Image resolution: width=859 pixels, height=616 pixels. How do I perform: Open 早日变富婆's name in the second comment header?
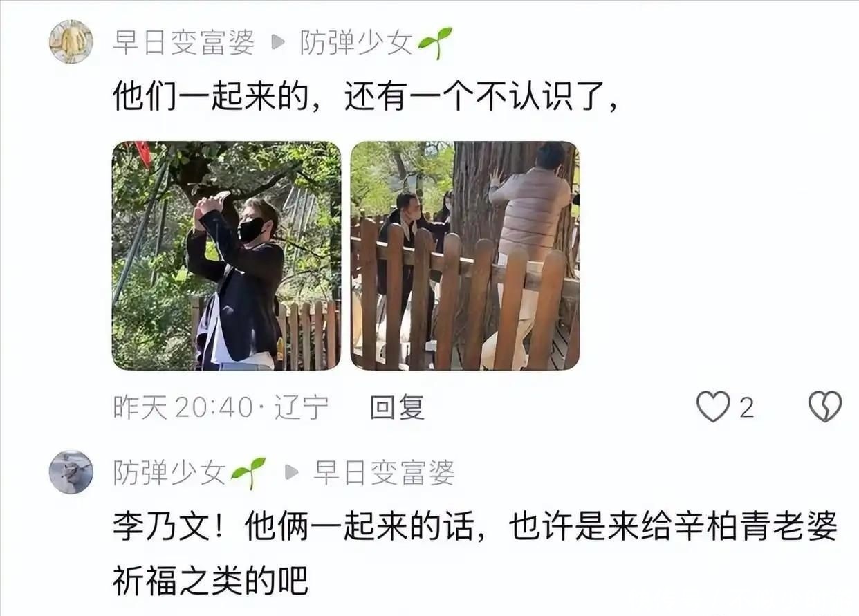coord(384,473)
